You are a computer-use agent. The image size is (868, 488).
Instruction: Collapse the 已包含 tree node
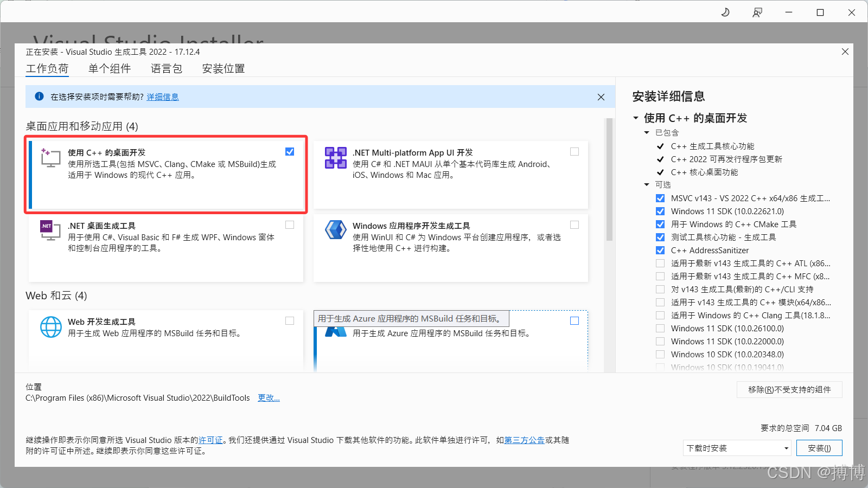click(647, 133)
